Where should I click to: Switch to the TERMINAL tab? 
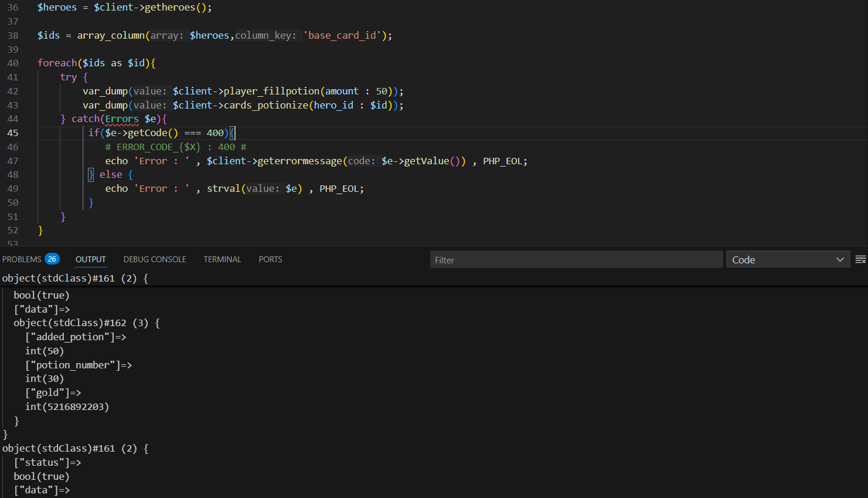pyautogui.click(x=222, y=259)
